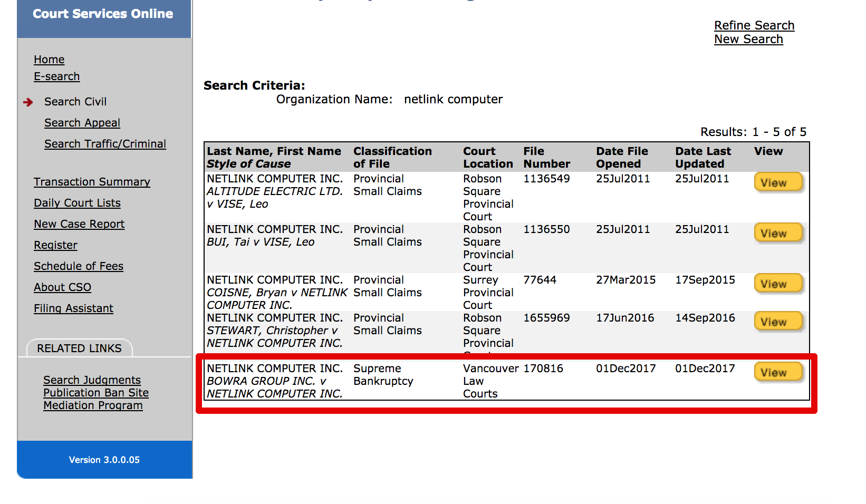Click 'Classification of File' column header
This screenshot has height=504, width=866.
(x=392, y=158)
